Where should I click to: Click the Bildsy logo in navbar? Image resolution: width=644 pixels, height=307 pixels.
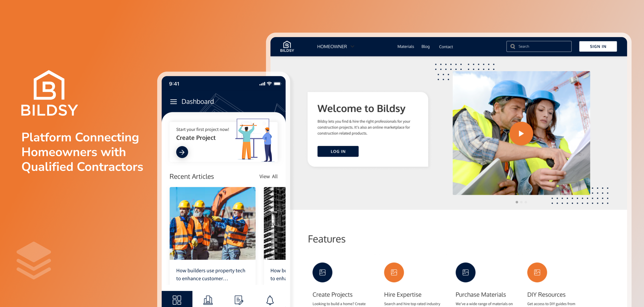click(x=287, y=46)
